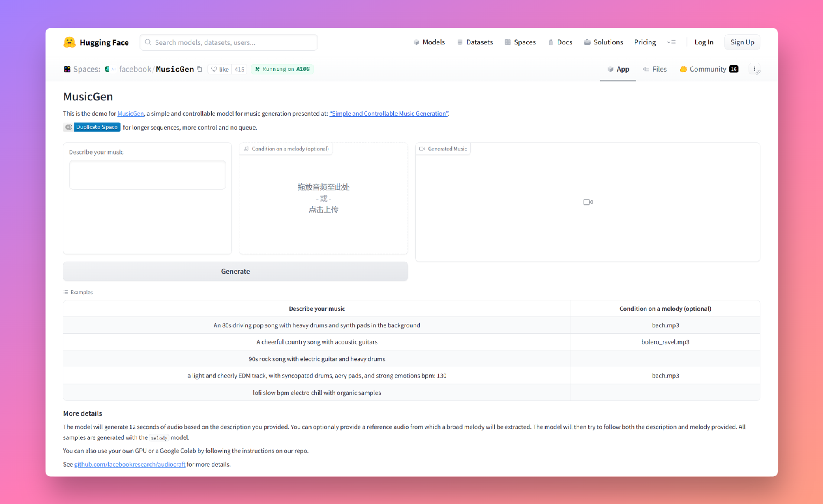Click bach.mp3 in the EDM track row
The height and width of the screenshot is (504, 823).
tap(665, 376)
